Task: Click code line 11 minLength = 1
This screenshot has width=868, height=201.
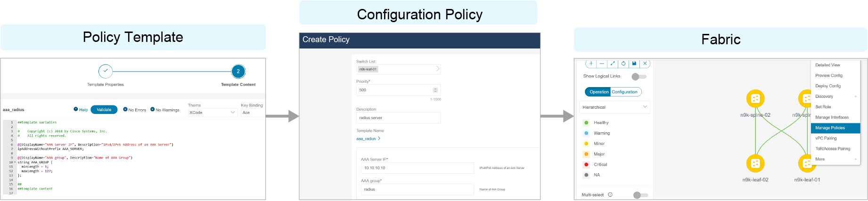Action: pos(35,167)
